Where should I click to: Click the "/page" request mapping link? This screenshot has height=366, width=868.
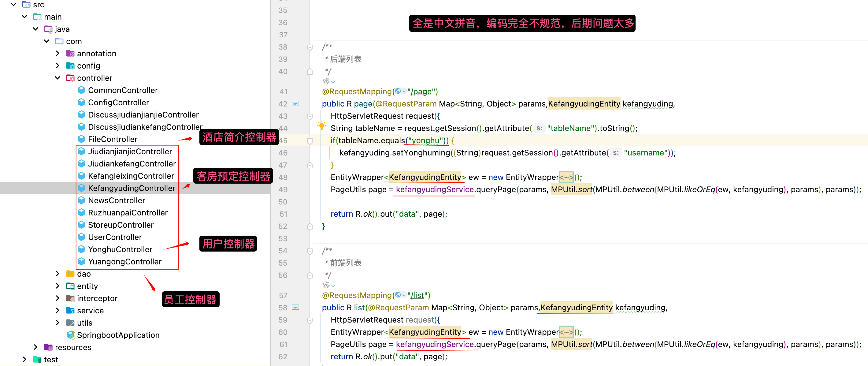tap(421, 92)
